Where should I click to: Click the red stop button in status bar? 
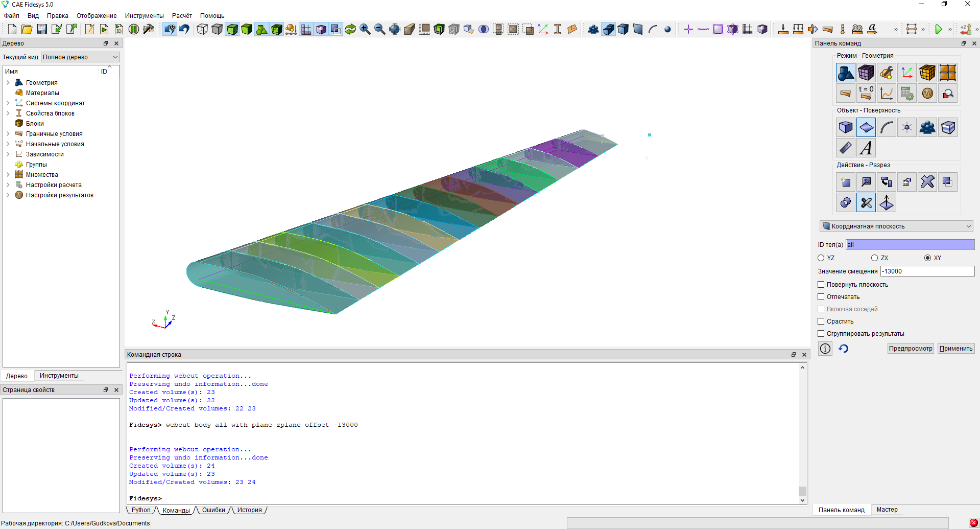coord(973,523)
